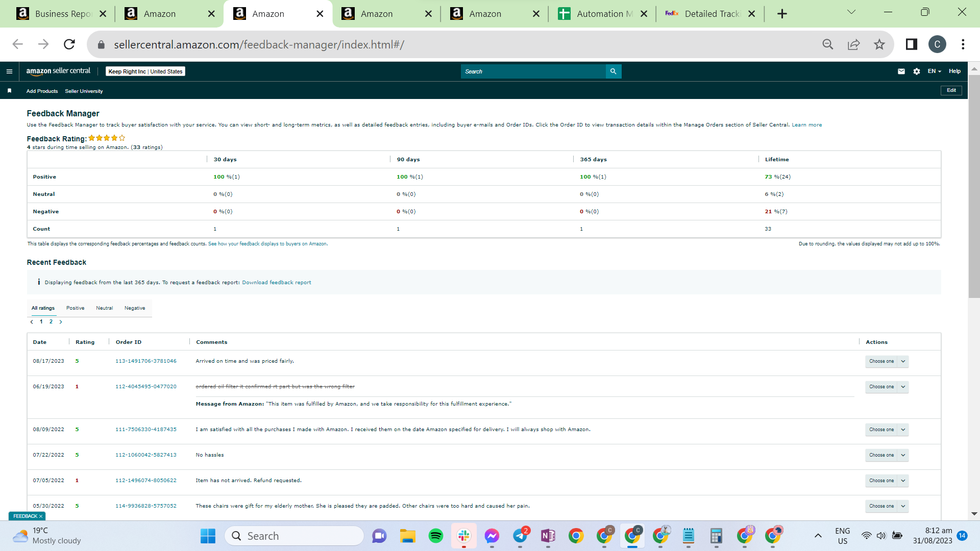Viewport: 980px width, 551px height.
Task: Open Seller University link
Action: (x=84, y=91)
